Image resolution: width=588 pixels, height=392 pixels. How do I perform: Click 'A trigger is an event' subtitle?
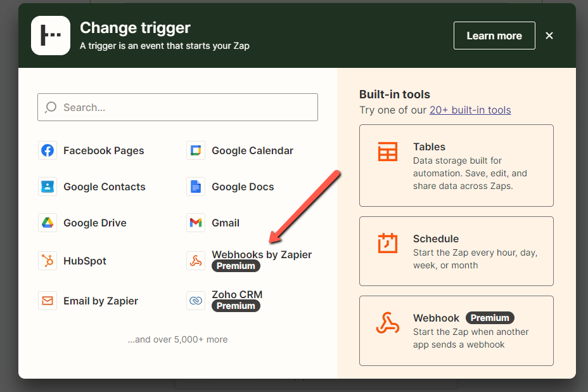coord(165,46)
